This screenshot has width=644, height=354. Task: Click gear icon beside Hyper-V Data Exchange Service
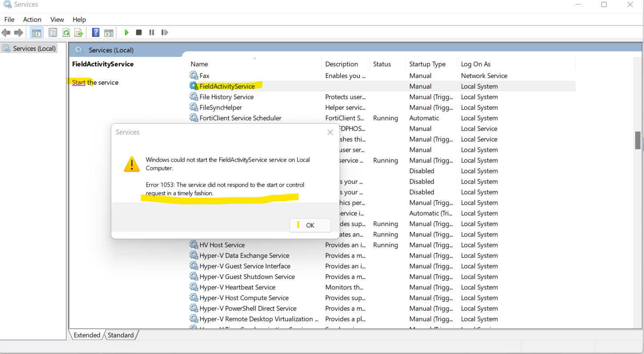point(194,255)
